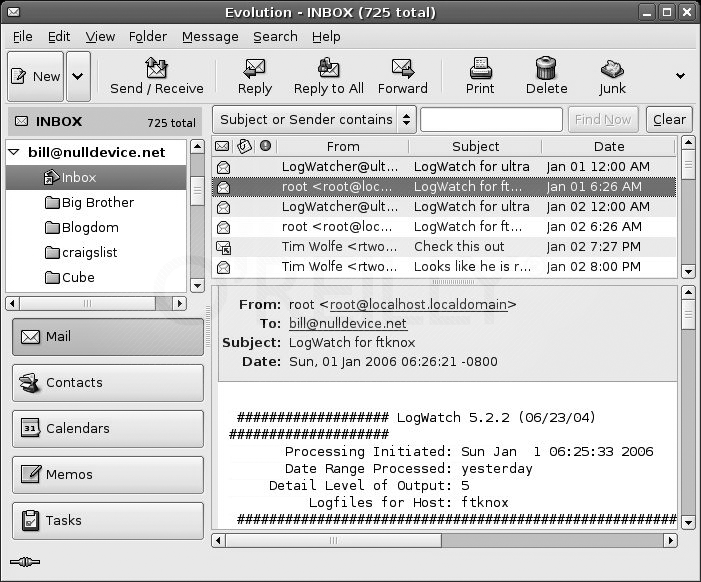Viewport: 701px width, 582px height.
Task: Click preview pane scrollbar up arrow
Action: [x=688, y=292]
